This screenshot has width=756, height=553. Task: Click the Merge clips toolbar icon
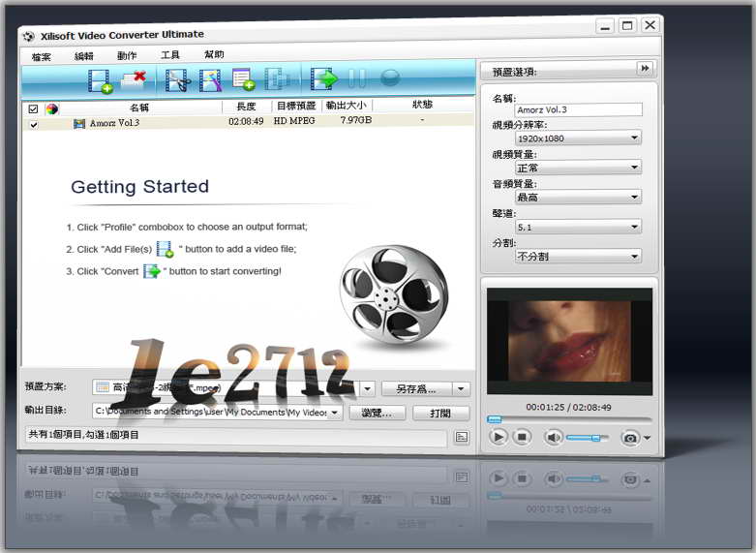278,78
